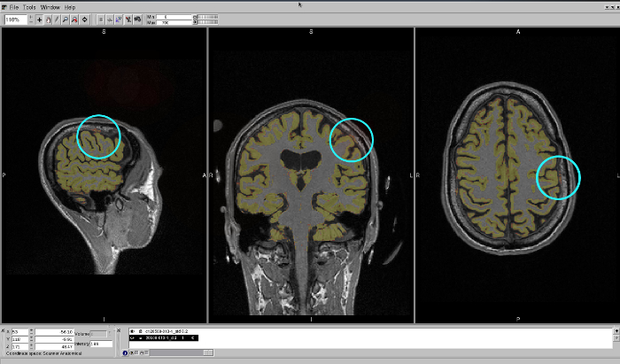620x364 pixels.
Task: Click the axial brain view
Action: (517, 175)
